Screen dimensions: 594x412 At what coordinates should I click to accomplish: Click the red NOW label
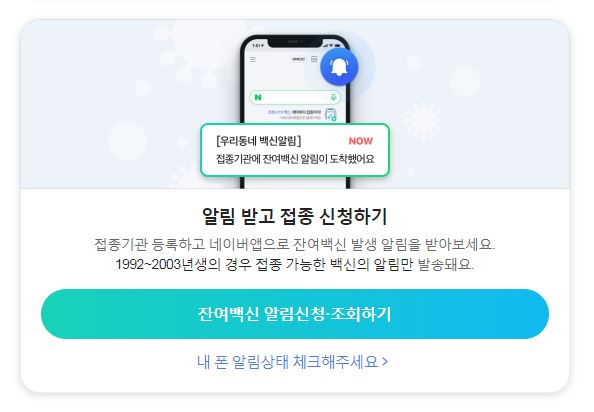[x=361, y=141]
